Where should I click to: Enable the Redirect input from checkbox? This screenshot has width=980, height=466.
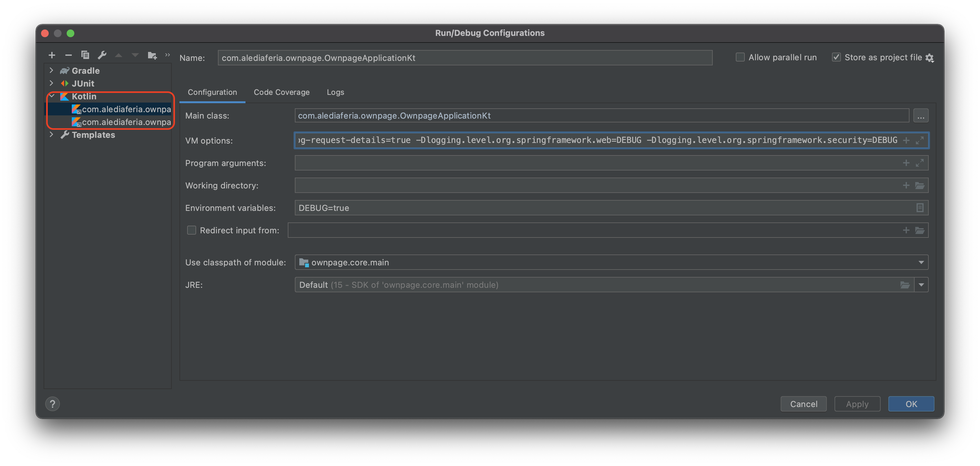click(x=192, y=230)
